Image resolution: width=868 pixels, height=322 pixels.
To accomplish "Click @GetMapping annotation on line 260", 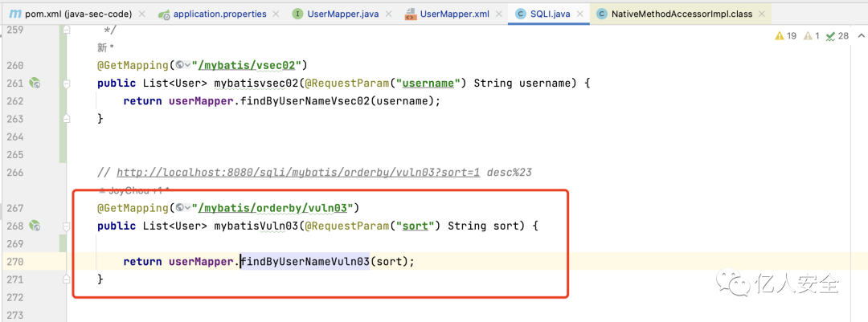I will point(133,66).
